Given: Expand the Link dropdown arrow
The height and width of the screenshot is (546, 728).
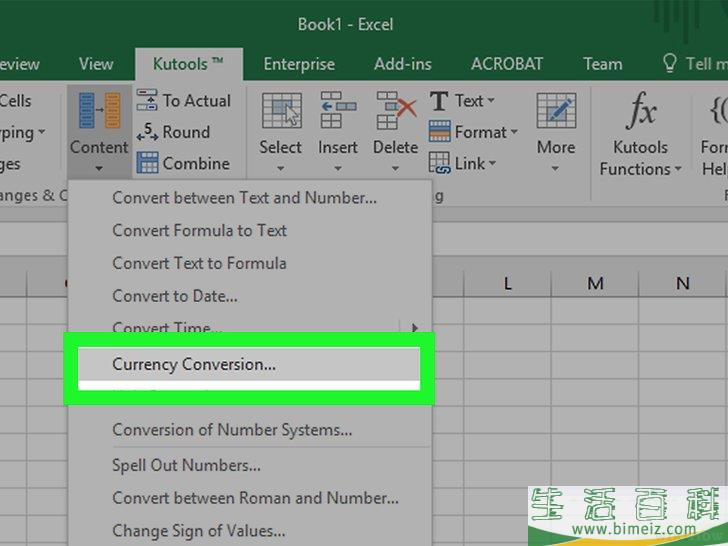Looking at the screenshot, I should [492, 163].
